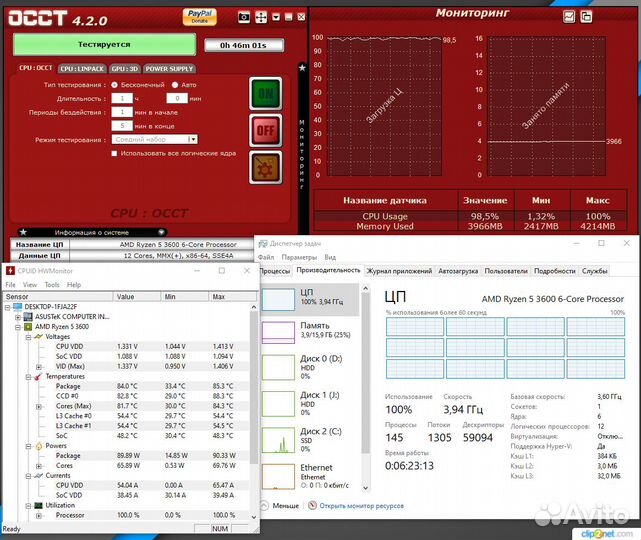
Task: Expand the VID (Max) voltage row
Action: tap(39, 367)
